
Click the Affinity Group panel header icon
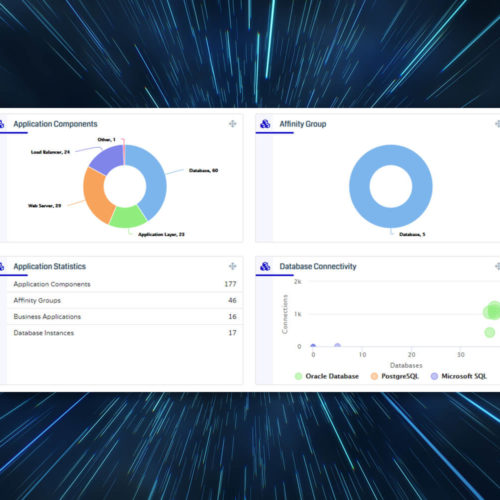point(265,124)
